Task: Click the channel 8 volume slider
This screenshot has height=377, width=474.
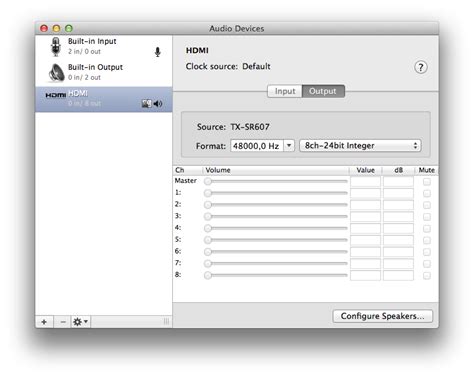Action: [x=276, y=275]
